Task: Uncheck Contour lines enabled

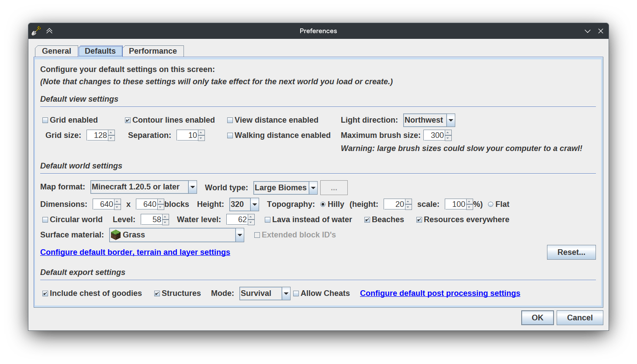Action: click(128, 120)
